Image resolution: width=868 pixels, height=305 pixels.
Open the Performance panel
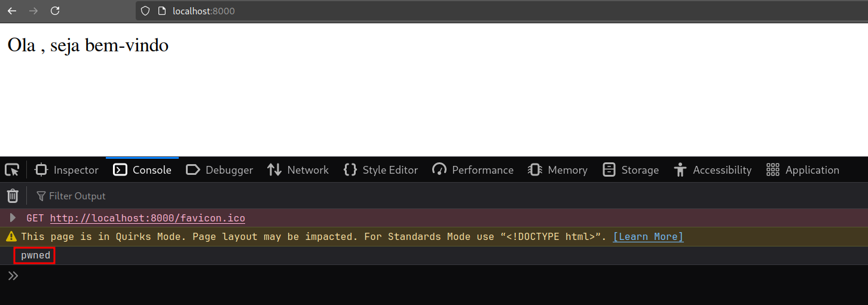coord(473,170)
